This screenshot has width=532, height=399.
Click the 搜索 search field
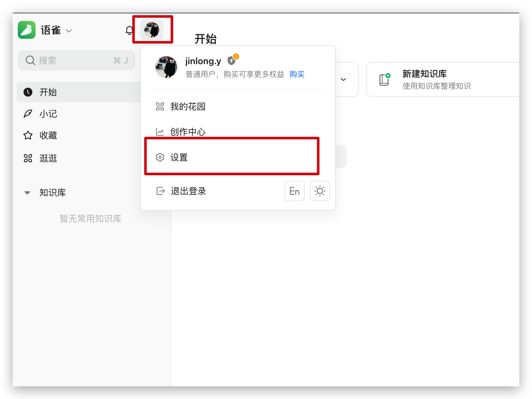(x=76, y=60)
